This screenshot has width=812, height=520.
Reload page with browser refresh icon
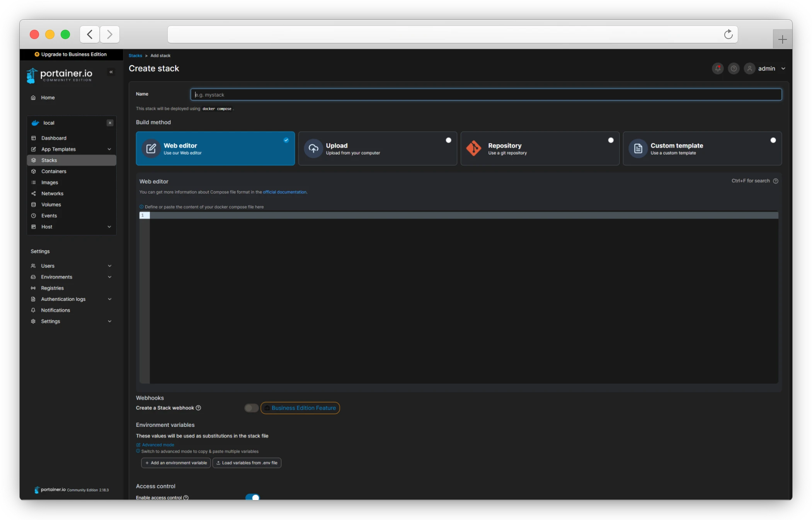(728, 35)
